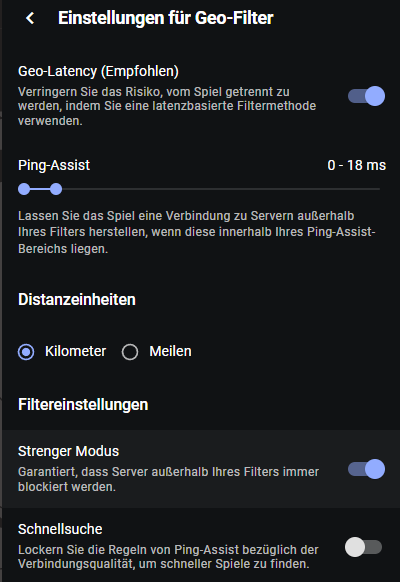Click the middle of the Ping-Assist track

(x=202, y=189)
